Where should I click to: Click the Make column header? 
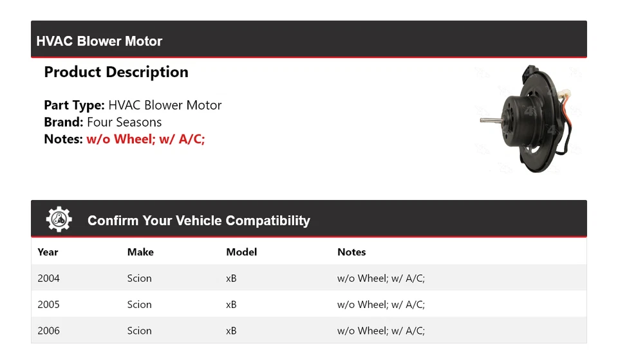coord(140,252)
